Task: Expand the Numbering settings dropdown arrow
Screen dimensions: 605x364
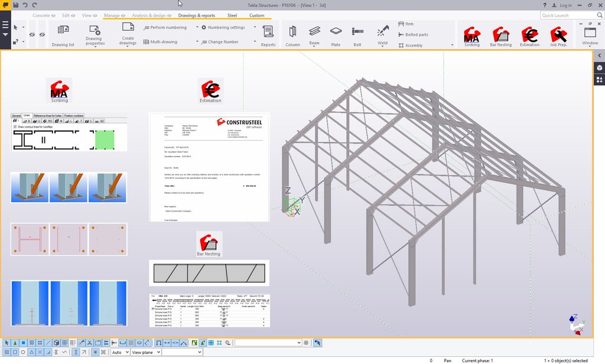Action: click(255, 27)
